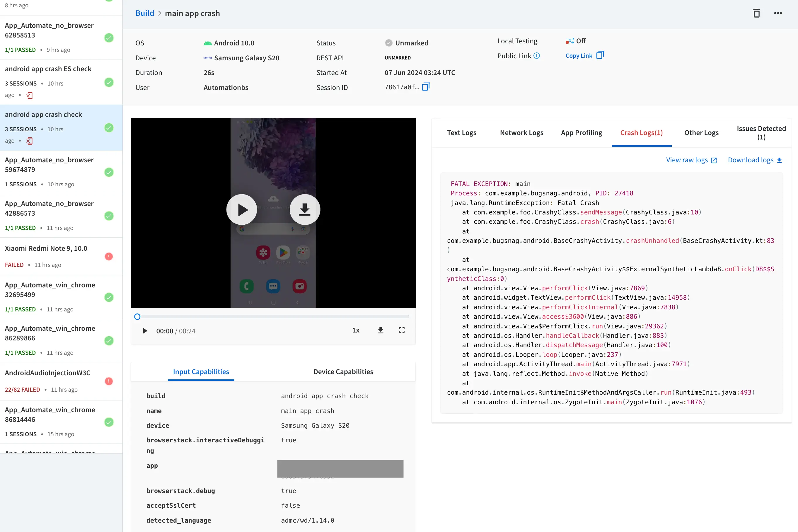This screenshot has height=532, width=798.
Task: Open the Issues Detected (1) tab
Action: 761,133
